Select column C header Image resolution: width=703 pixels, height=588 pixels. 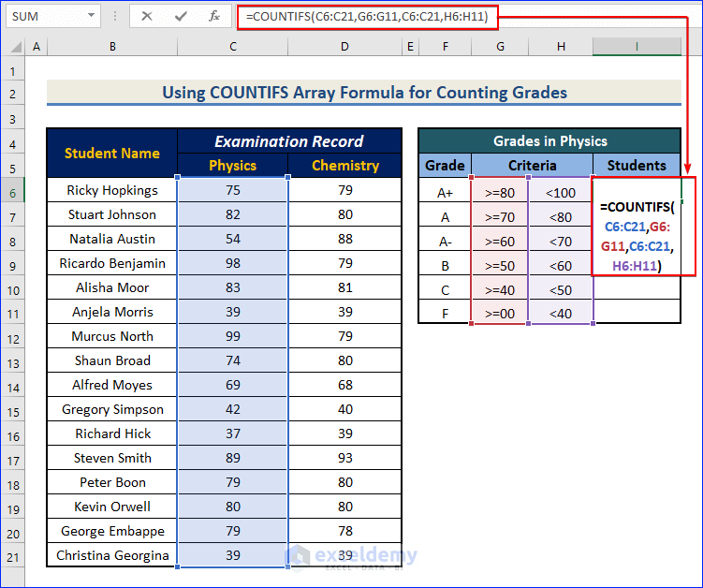click(232, 47)
